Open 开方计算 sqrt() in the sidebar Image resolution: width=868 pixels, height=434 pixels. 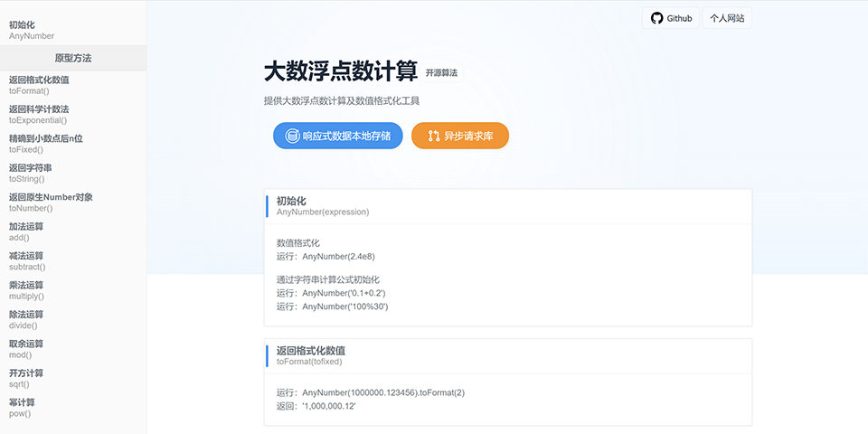click(26, 379)
